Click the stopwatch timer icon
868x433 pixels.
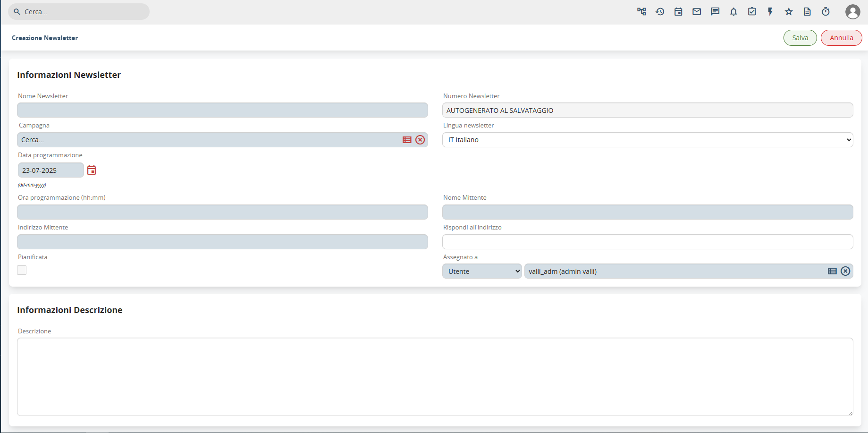coord(826,12)
